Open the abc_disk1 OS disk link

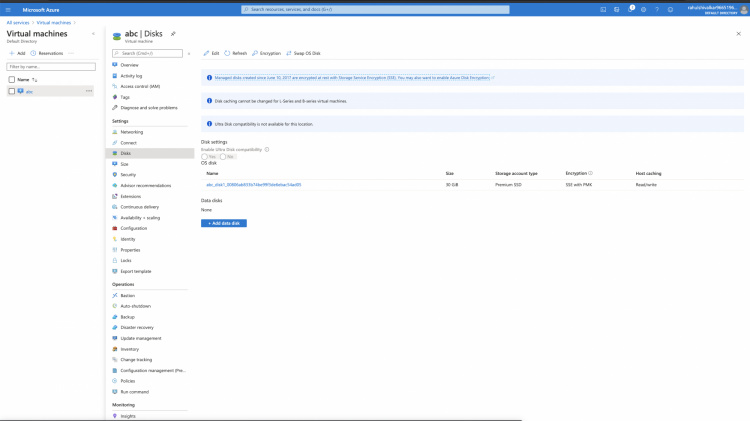pos(253,185)
